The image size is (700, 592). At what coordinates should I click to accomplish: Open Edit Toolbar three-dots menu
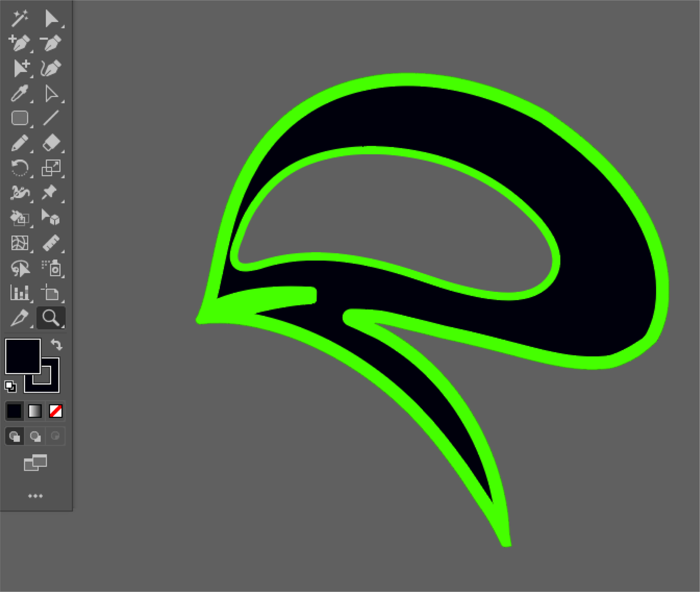[x=35, y=496]
